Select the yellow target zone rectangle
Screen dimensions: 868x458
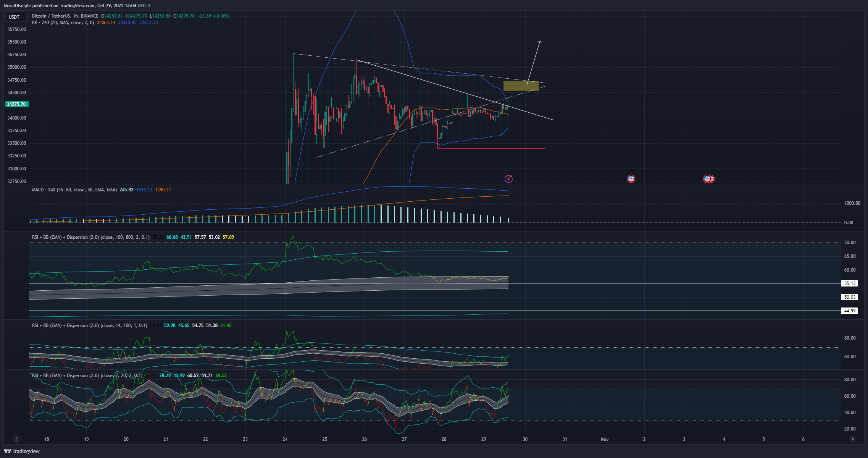pyautogui.click(x=521, y=86)
